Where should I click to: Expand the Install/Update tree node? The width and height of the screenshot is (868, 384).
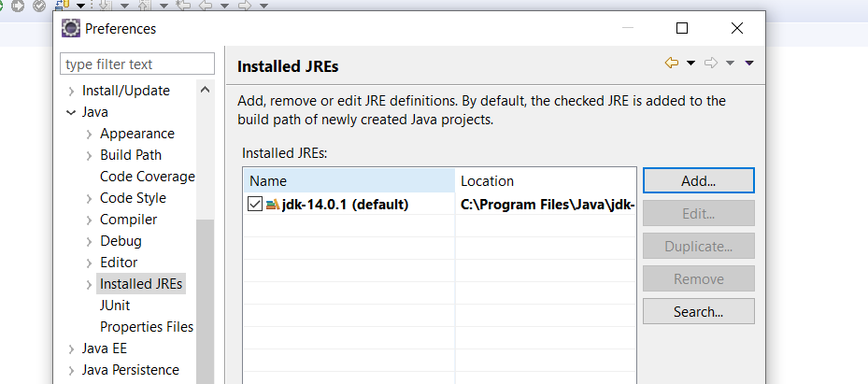coord(71,92)
